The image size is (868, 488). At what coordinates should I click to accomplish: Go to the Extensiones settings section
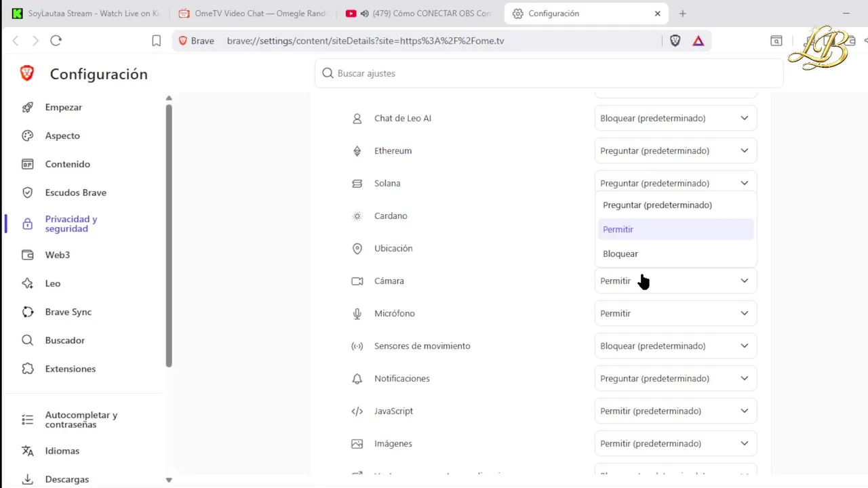pyautogui.click(x=70, y=369)
